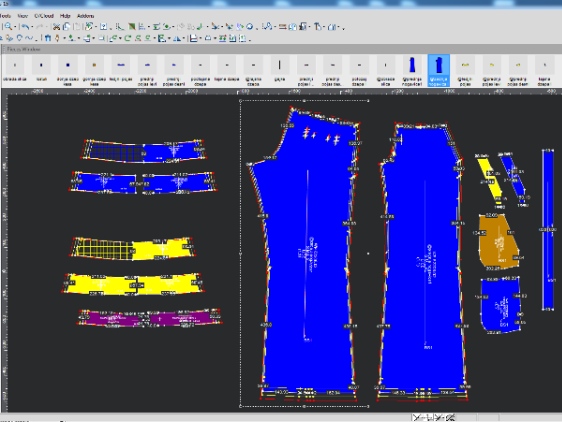Image resolution: width=562 pixels, height=422 pixels.
Task: Open the Help menu
Action: pyautogui.click(x=65, y=16)
